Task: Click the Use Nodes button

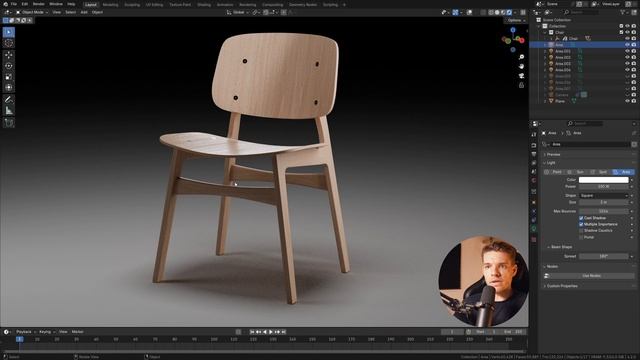Action: (591, 276)
